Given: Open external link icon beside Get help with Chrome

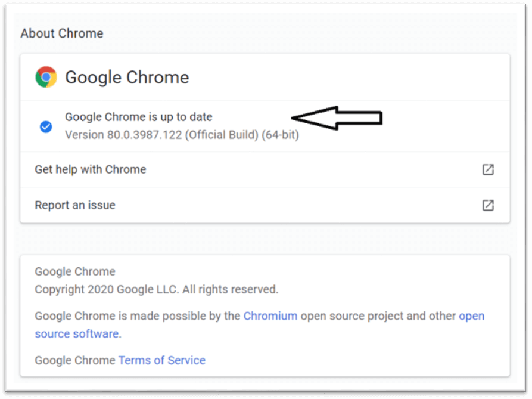Looking at the screenshot, I should point(488,169).
